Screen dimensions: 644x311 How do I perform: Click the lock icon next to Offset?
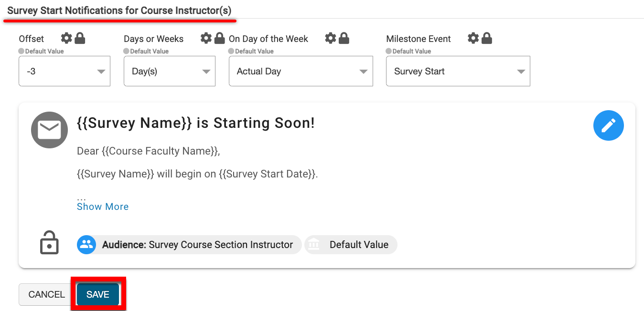tap(80, 39)
